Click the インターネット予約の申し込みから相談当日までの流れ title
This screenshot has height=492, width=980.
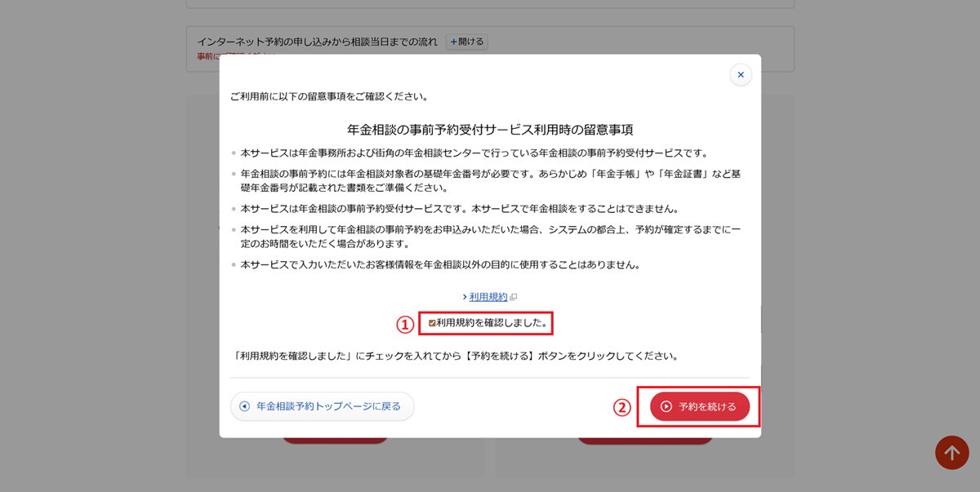(317, 41)
